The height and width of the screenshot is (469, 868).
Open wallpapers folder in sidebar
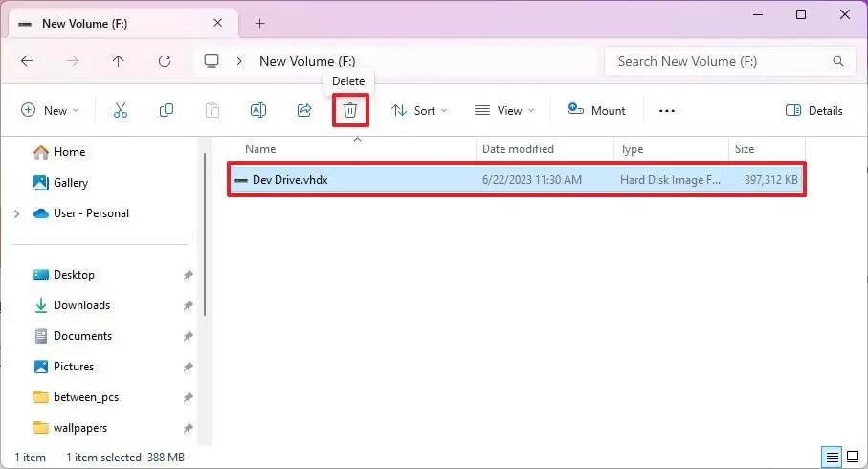70,428
